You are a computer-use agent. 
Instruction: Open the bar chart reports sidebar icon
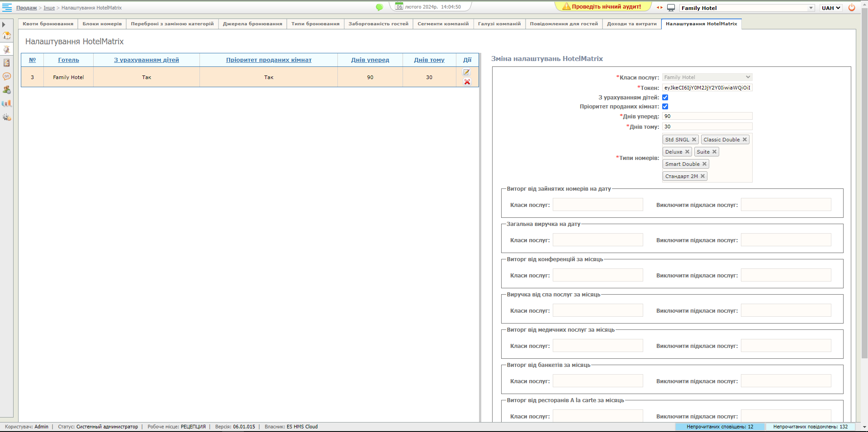click(7, 103)
